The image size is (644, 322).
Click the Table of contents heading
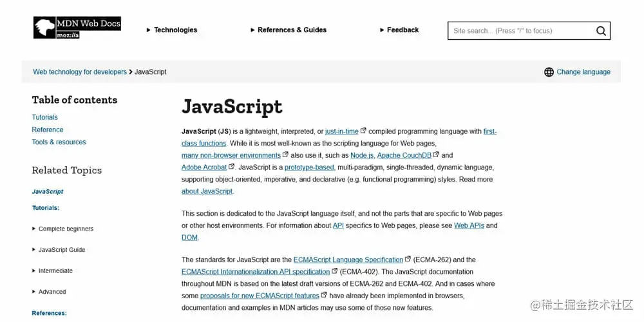tap(74, 100)
